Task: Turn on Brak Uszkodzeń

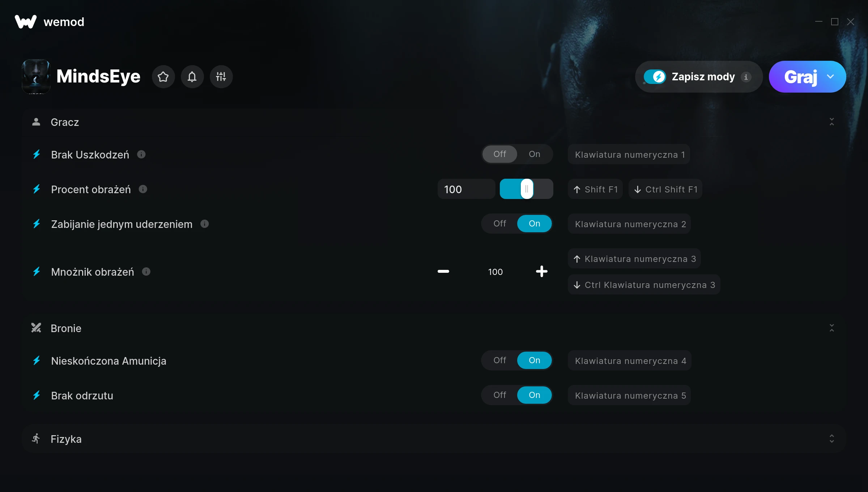Action: [534, 154]
